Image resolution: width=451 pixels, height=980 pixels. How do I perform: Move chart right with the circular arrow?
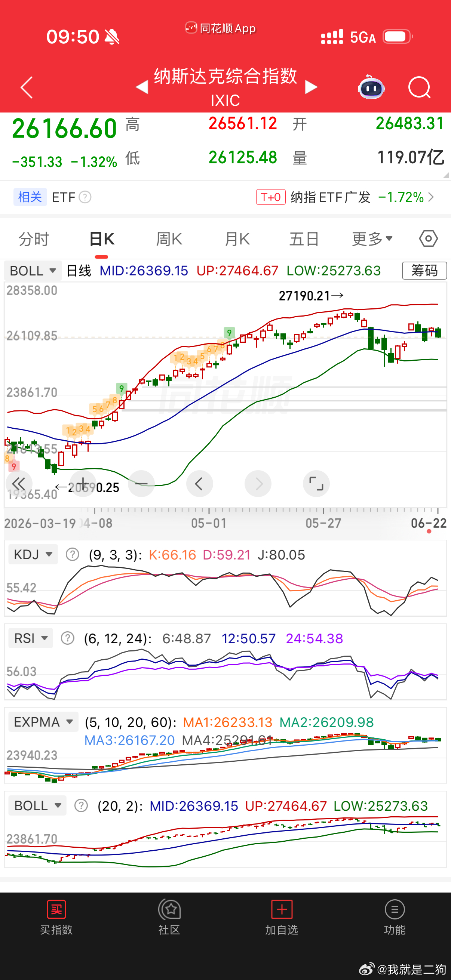tap(258, 484)
